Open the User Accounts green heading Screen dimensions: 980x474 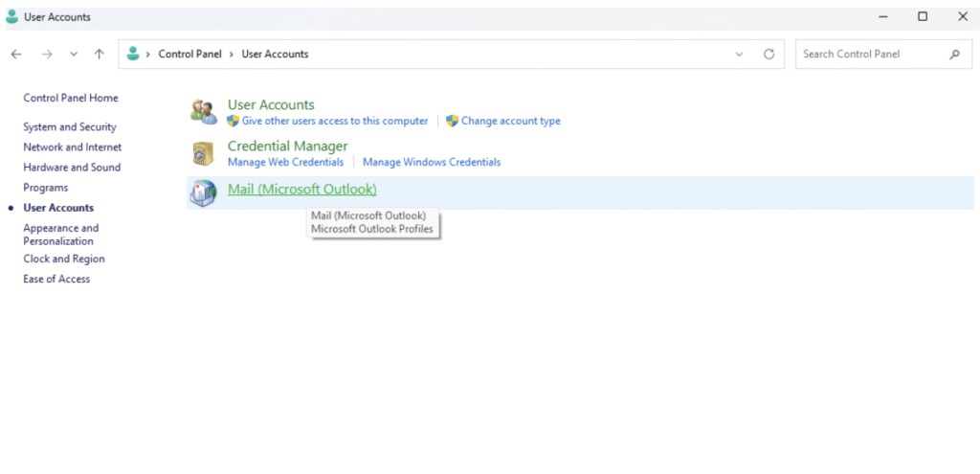coord(271,105)
